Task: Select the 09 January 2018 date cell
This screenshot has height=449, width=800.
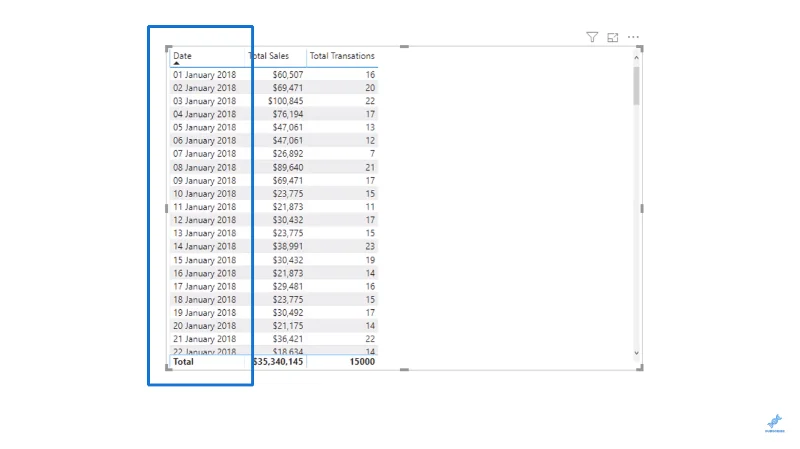Action: 205,181
